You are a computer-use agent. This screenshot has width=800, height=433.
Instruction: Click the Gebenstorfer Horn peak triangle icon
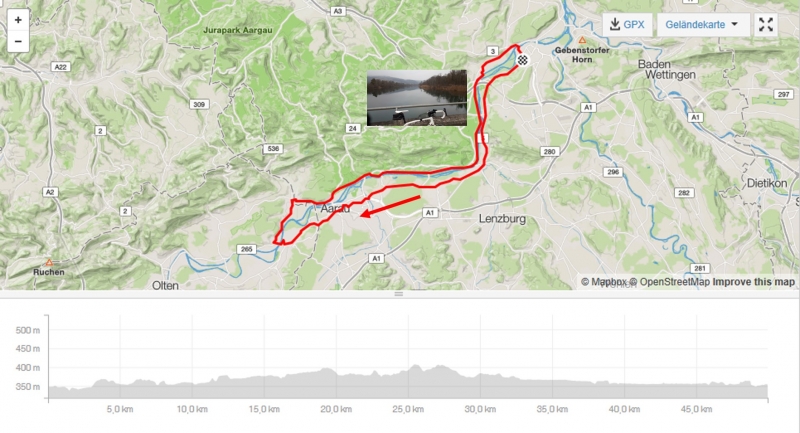tap(582, 40)
